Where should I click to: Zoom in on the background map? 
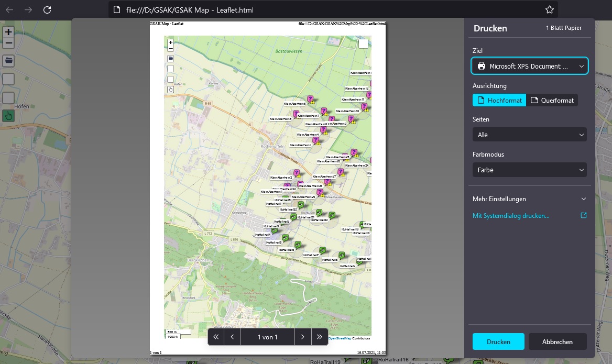click(8, 31)
